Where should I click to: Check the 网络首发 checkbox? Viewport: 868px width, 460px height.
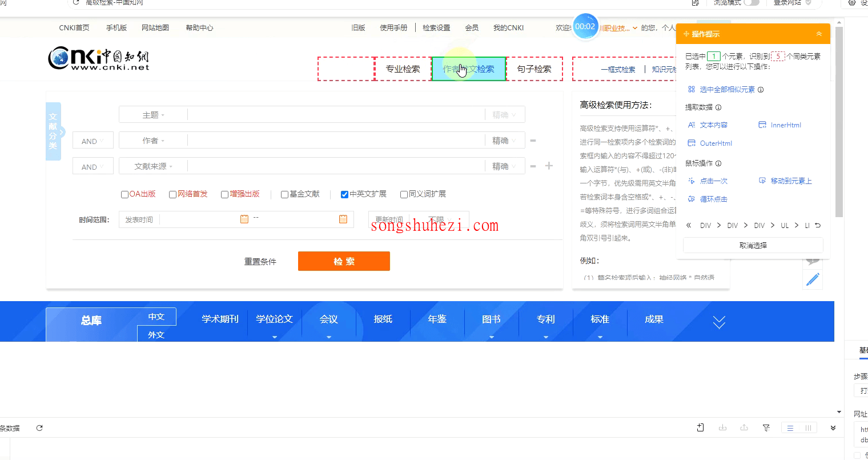(x=172, y=195)
